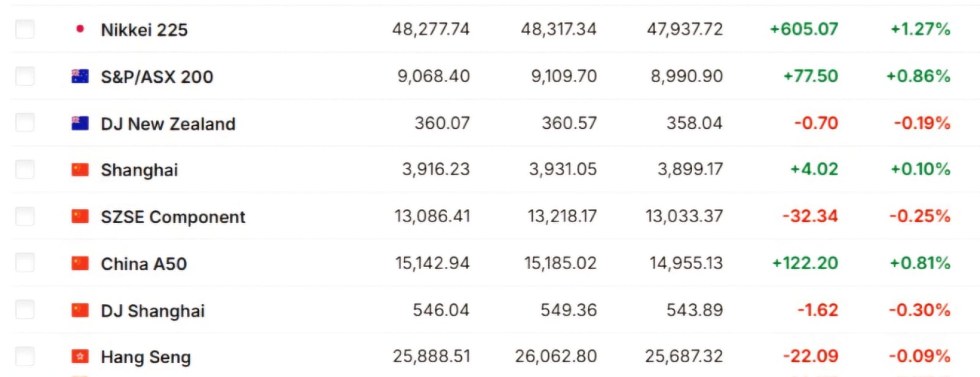Screen dimensions: 980x377
Task: Click the flag icon beside China A50
Action: tap(80, 264)
